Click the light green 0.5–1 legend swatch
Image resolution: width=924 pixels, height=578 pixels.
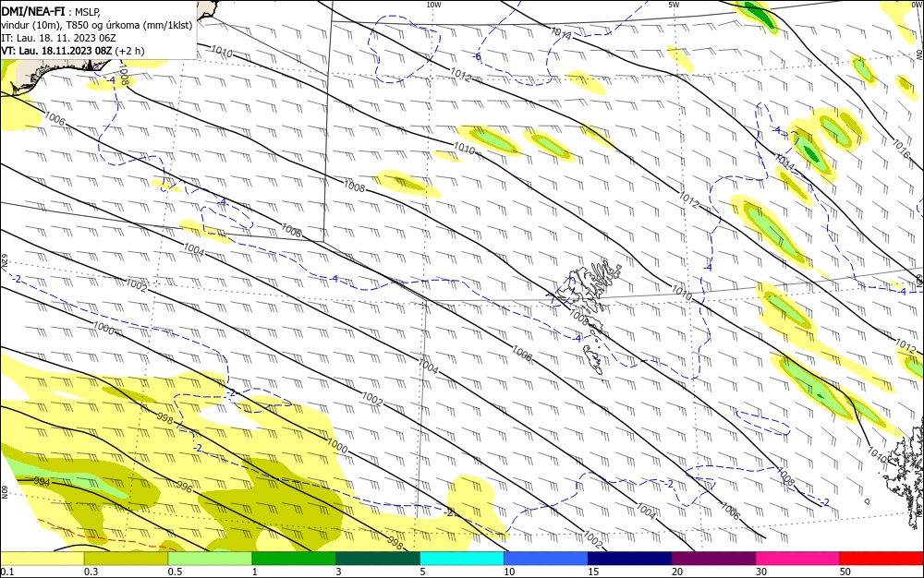[210, 559]
